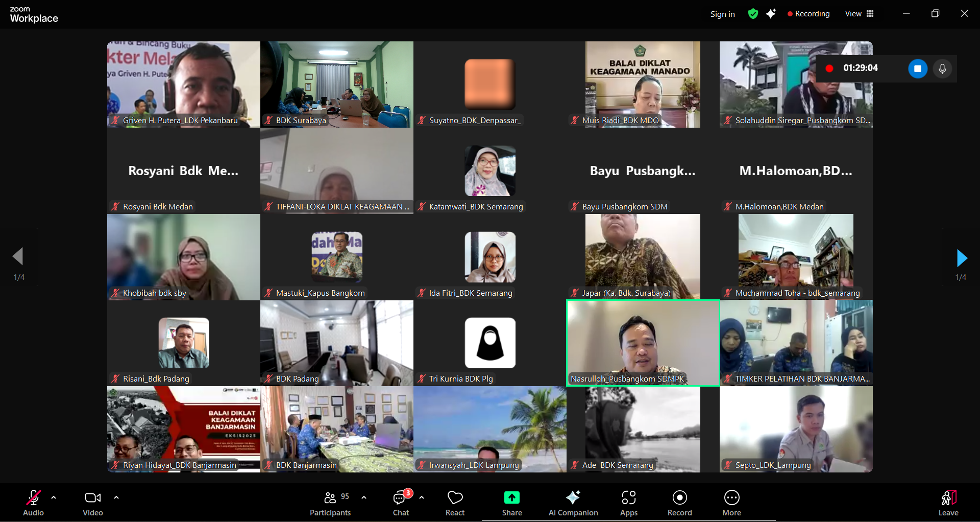Click the green encryption shield icon
This screenshot has width=980, height=522.
(753, 14)
